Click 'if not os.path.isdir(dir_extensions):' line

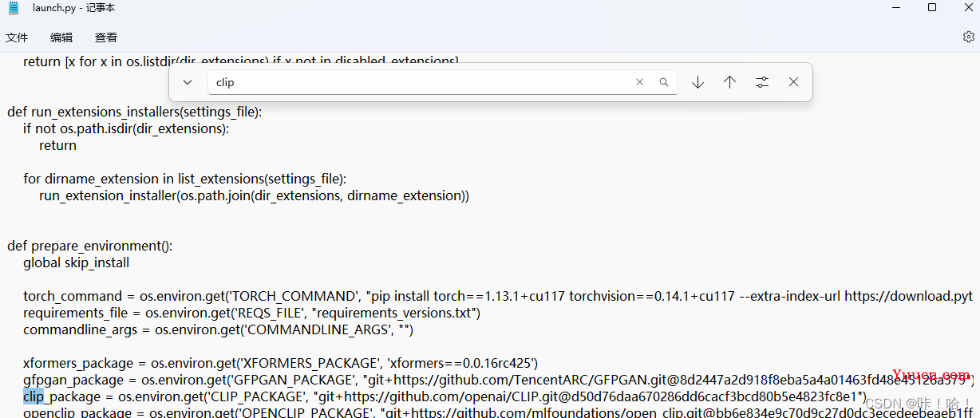126,128
